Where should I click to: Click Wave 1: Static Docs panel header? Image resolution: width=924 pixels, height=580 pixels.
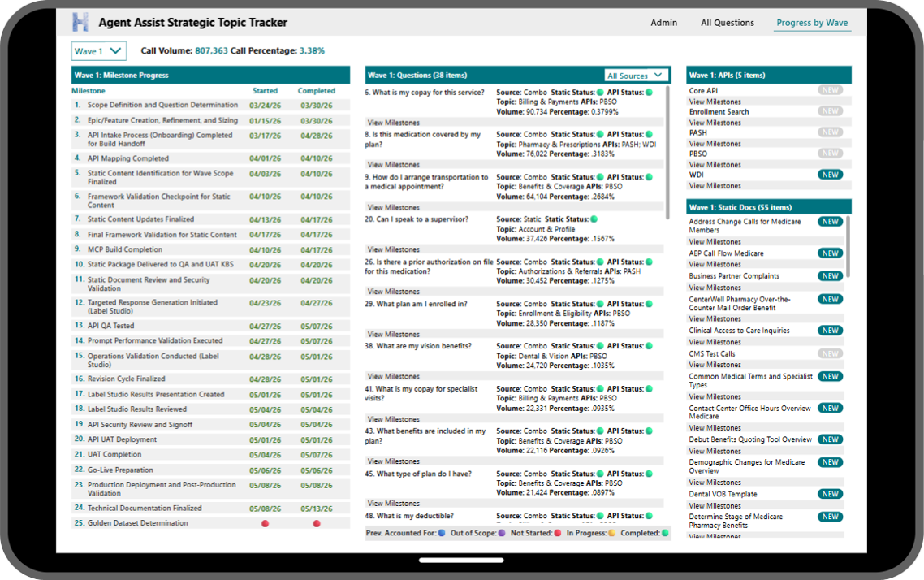tap(768, 207)
